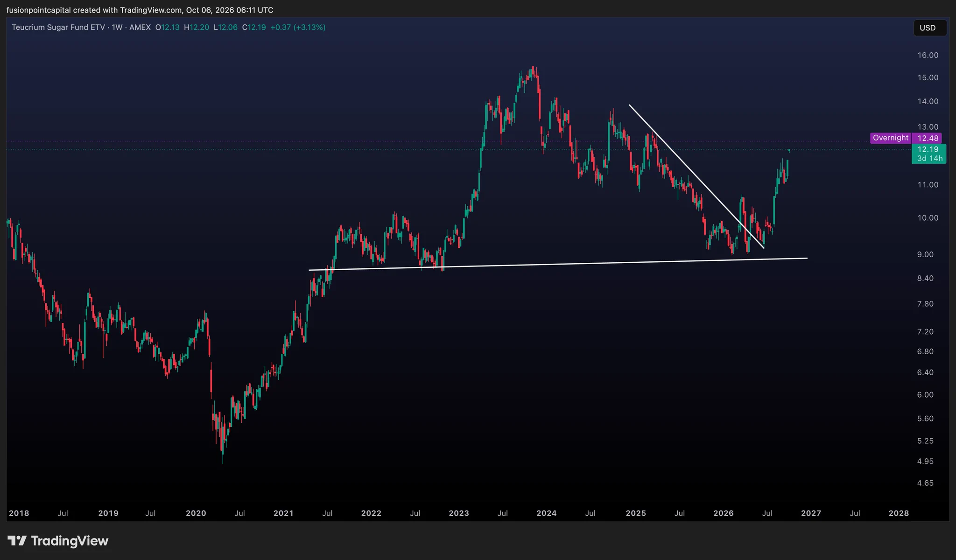This screenshot has height=560, width=956.
Task: Click the 2023 time axis label
Action: (459, 513)
